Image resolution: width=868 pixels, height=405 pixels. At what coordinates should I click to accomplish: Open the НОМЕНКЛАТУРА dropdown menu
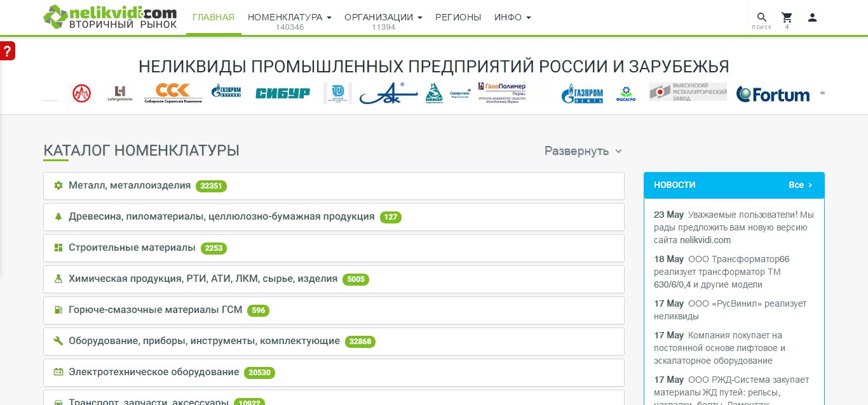coord(290,17)
